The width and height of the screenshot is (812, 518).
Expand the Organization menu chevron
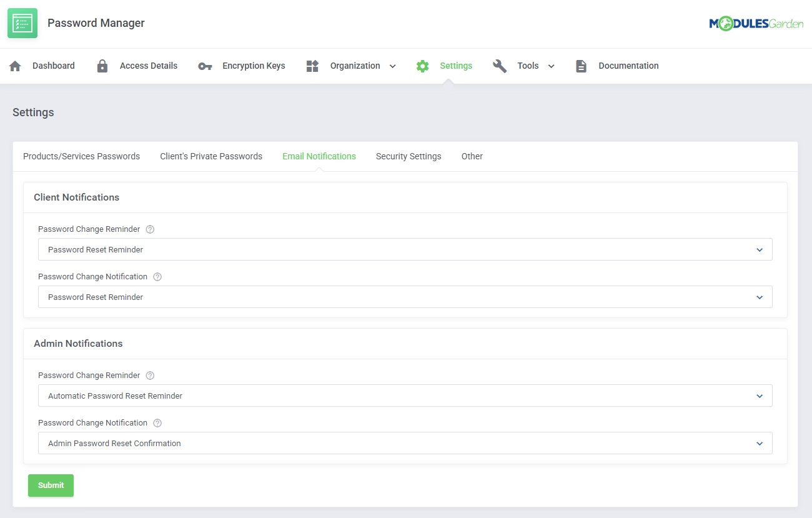coord(393,66)
